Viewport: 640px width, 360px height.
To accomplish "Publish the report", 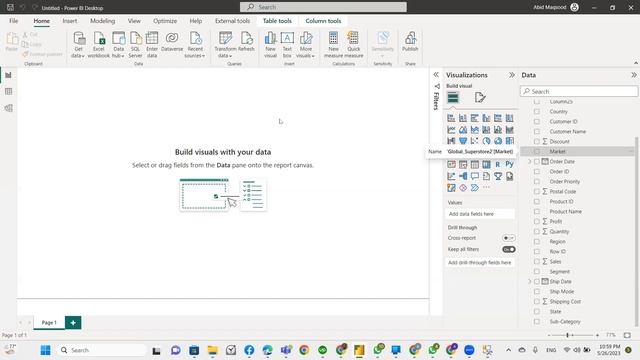I will [410, 42].
